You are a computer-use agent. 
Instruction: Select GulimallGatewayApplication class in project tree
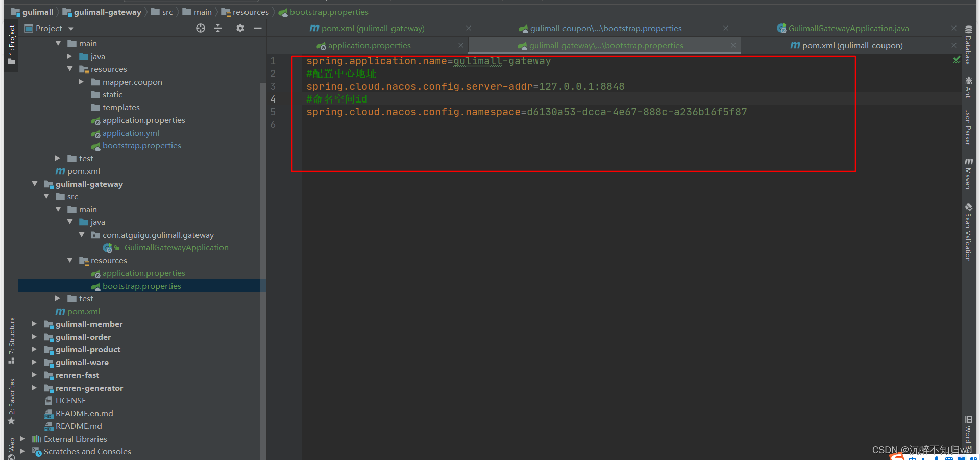(176, 248)
